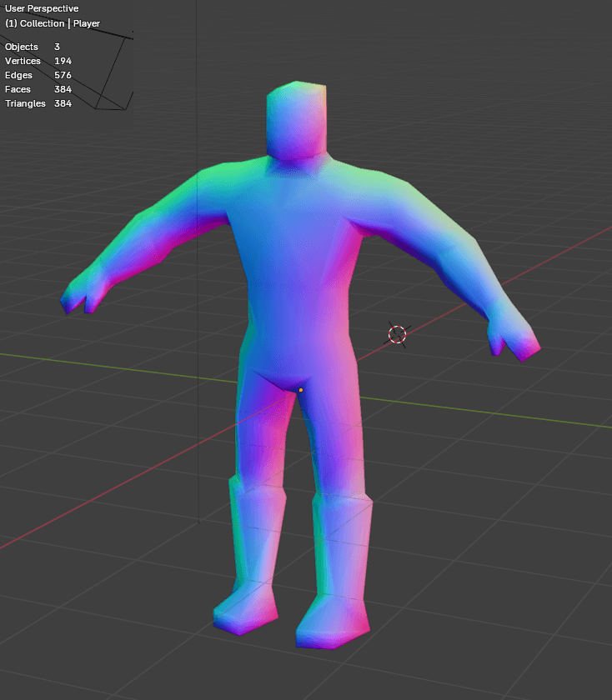Click the model's foot on the screen's right side
This screenshot has width=612, height=700.
(x=334, y=622)
